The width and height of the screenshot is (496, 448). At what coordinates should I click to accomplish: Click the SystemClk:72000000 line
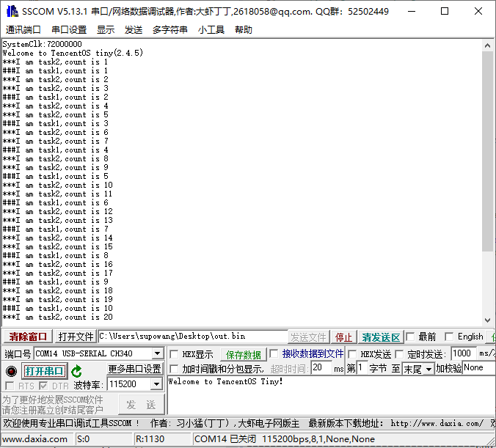click(x=42, y=44)
